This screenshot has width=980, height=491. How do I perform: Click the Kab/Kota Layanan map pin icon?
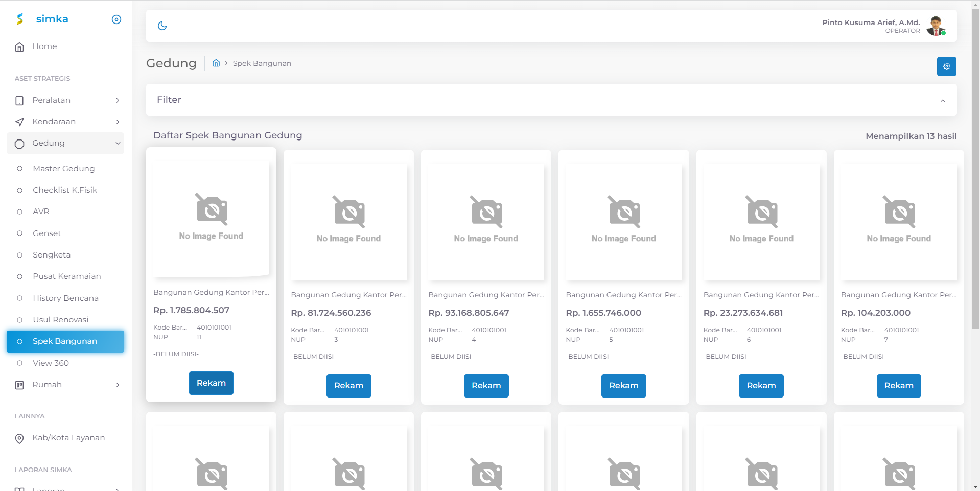click(19, 438)
